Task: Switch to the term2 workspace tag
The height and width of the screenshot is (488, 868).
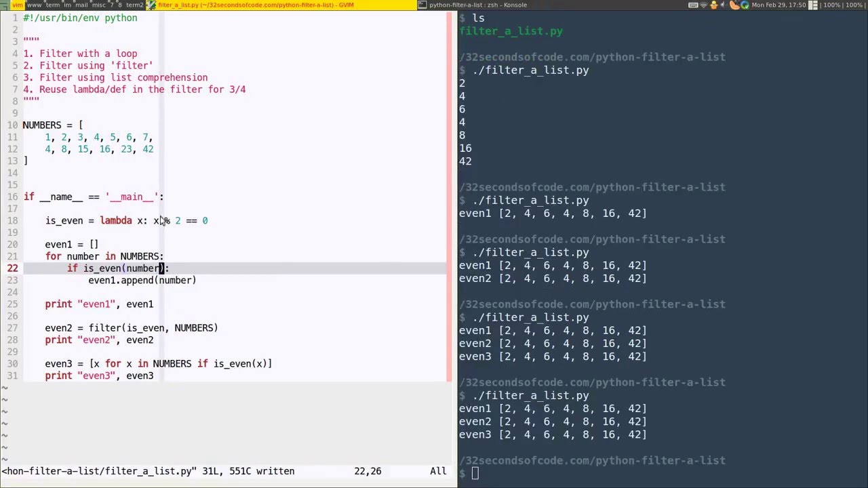Action: pos(134,5)
